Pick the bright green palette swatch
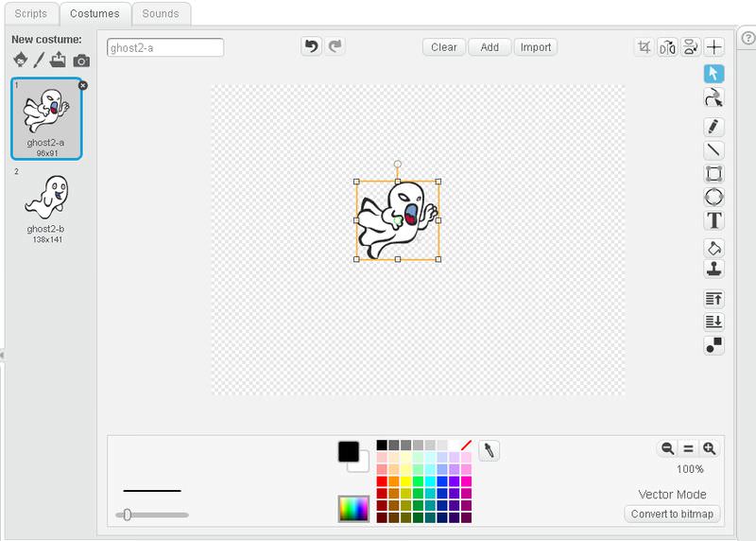Image resolution: width=756 pixels, height=541 pixels. [418, 481]
